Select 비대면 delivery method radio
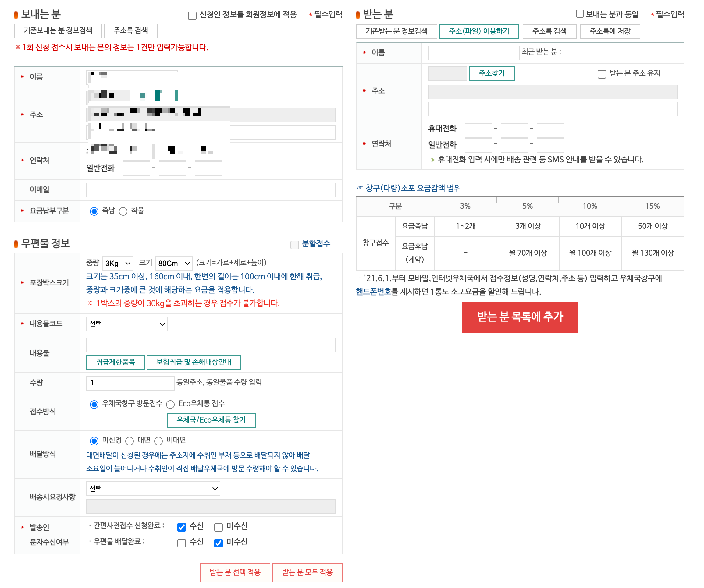 (x=158, y=441)
